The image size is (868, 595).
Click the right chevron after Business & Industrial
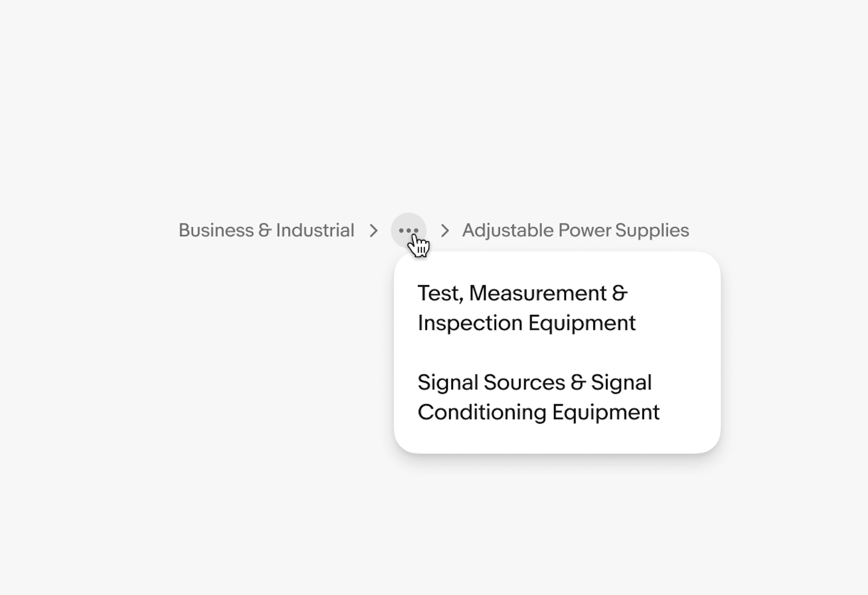pyautogui.click(x=373, y=230)
